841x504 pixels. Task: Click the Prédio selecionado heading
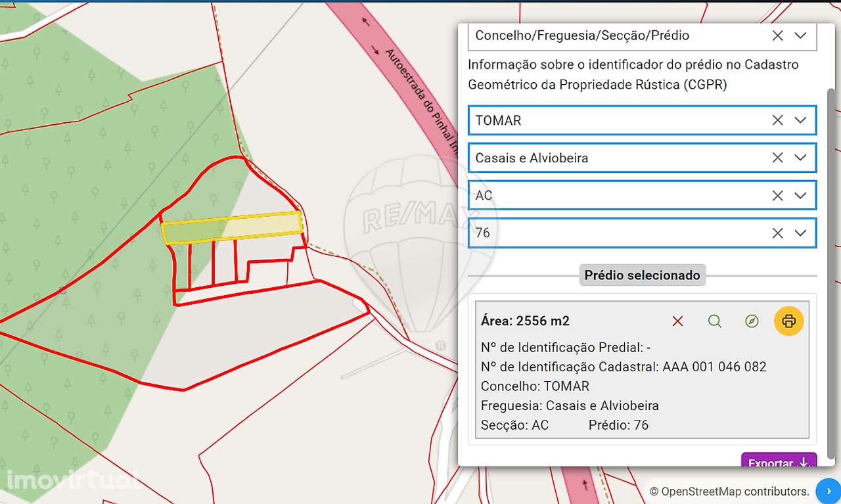point(643,275)
